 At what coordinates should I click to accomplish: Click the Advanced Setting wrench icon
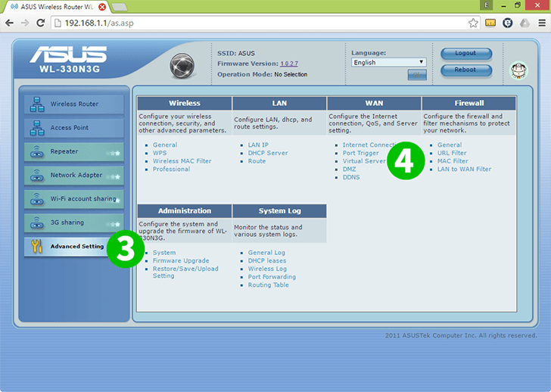coord(36,246)
